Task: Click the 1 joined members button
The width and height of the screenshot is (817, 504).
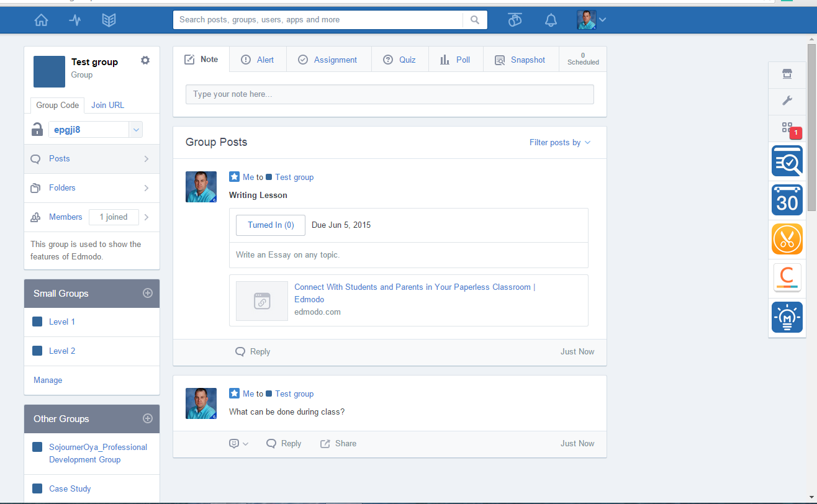Action: (x=114, y=217)
